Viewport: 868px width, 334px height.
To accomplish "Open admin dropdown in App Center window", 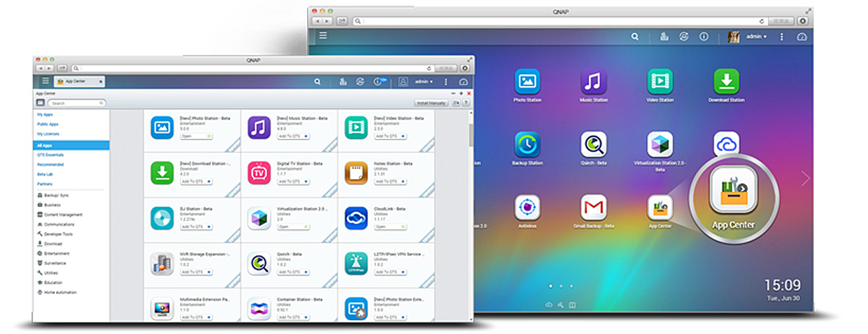I will tap(423, 81).
